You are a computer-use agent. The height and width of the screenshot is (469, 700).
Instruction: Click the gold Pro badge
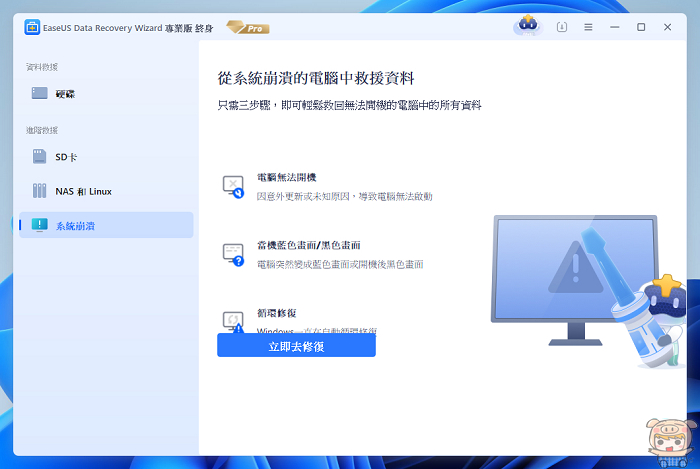248,28
